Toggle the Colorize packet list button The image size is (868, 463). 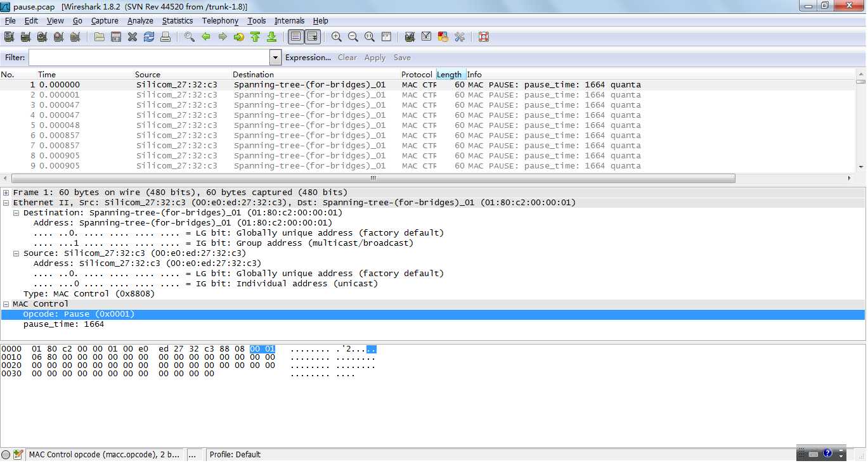(295, 37)
